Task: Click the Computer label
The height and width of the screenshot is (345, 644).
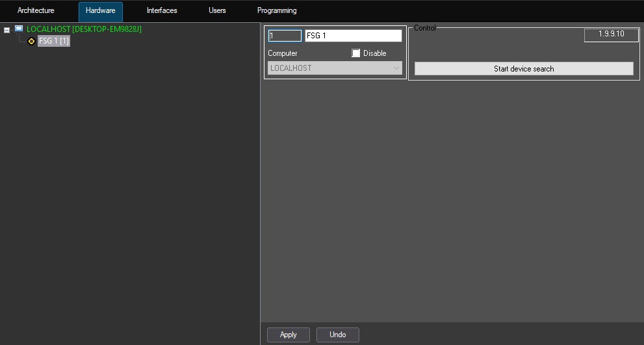Action: pos(283,53)
